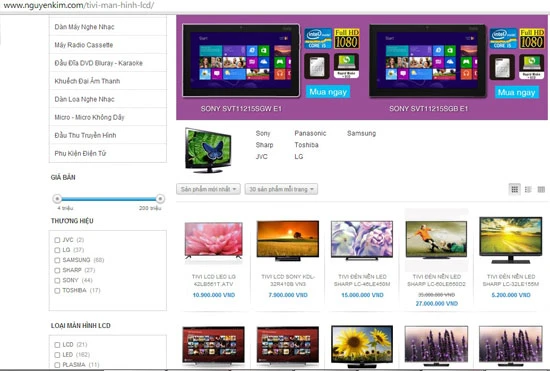Open Đầu Đĩa DVD Bluray - Karaoke category
The height and width of the screenshot is (371, 550).
(x=108, y=63)
